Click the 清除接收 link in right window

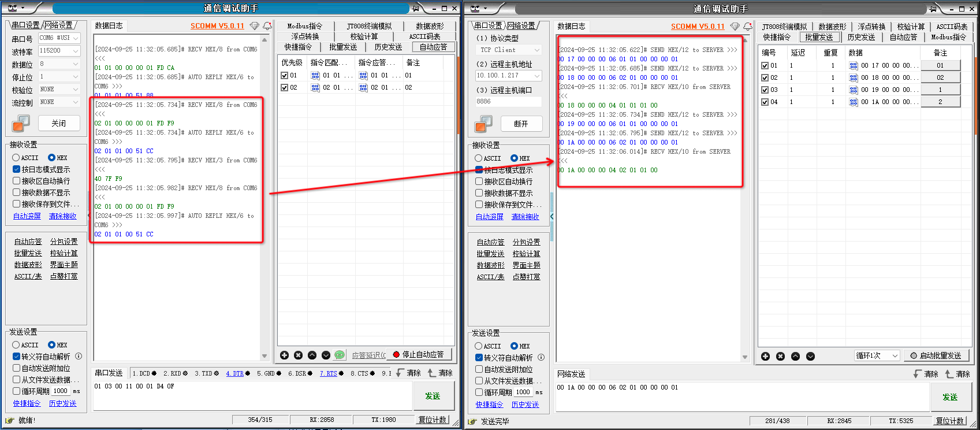525,217
